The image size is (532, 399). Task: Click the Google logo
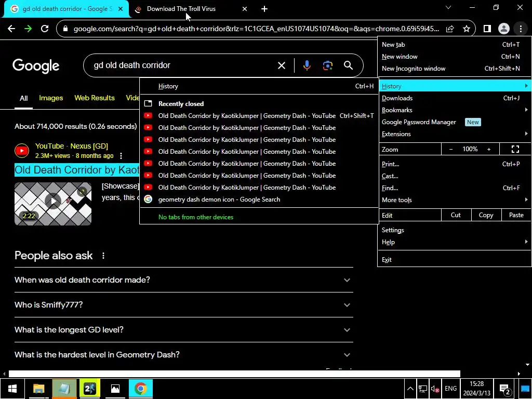(x=36, y=66)
